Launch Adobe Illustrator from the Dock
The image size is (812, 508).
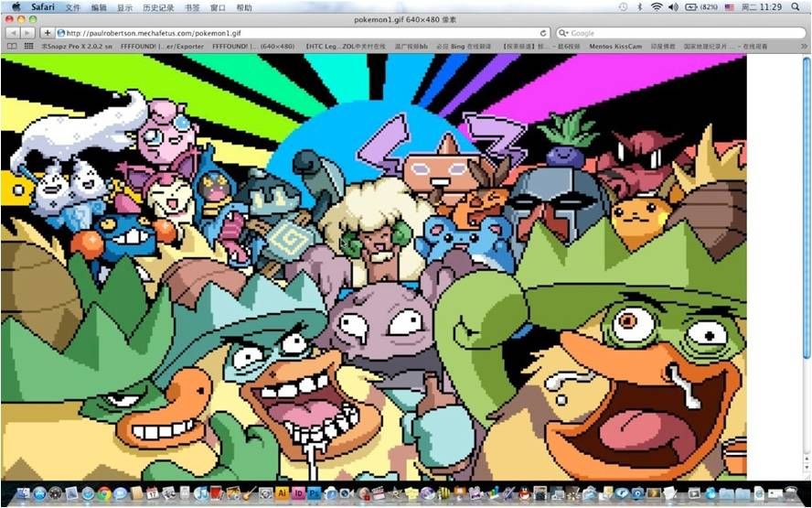(x=282, y=493)
